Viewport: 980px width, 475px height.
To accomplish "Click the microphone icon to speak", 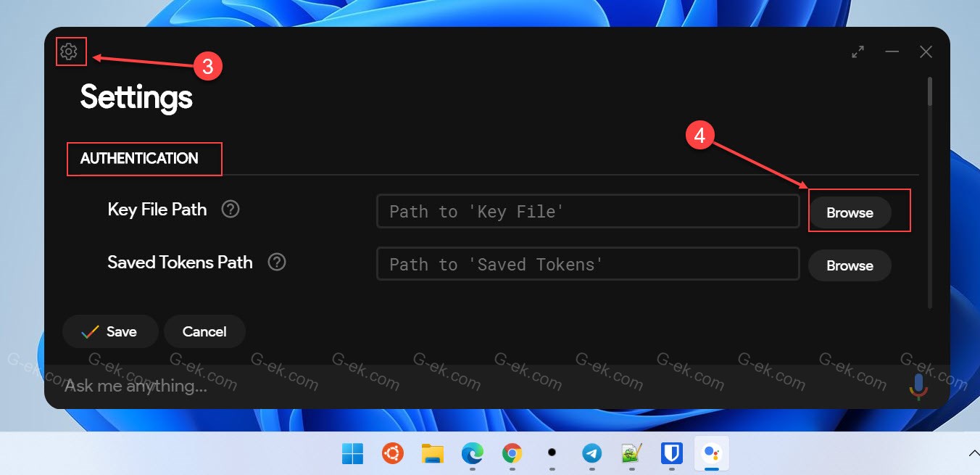I will 918,386.
